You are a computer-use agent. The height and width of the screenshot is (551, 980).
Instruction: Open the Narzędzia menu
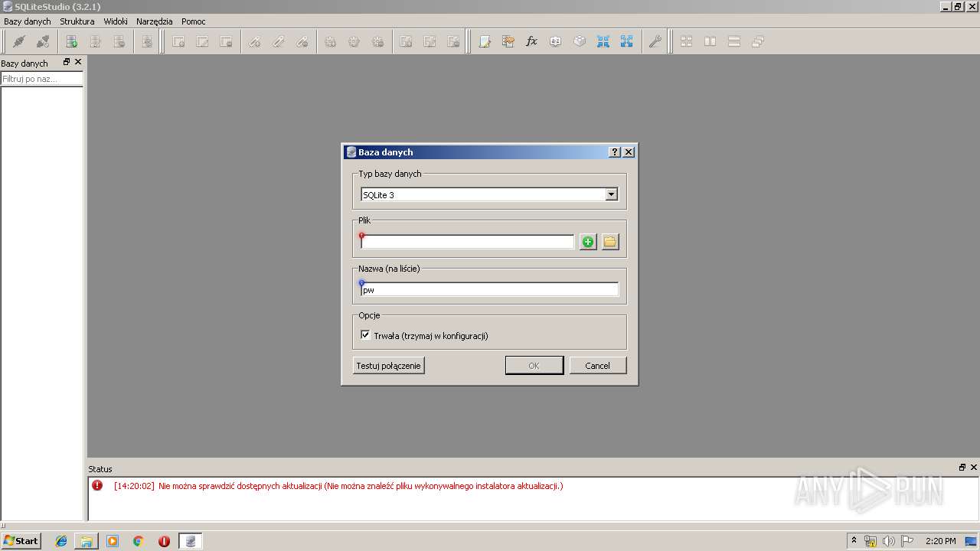point(155,21)
